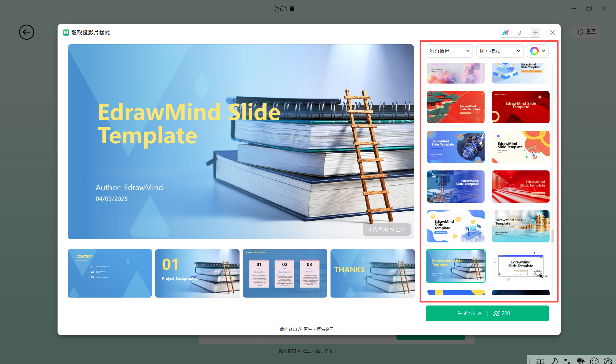Viewport: 616px width, 364px height.
Task: Expand the color wheel filter dropdown
Action: click(x=538, y=51)
